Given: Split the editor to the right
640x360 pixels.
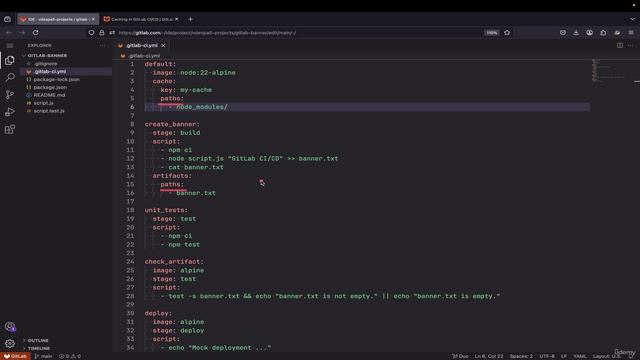Looking at the screenshot, I should pyautogui.click(x=620, y=45).
